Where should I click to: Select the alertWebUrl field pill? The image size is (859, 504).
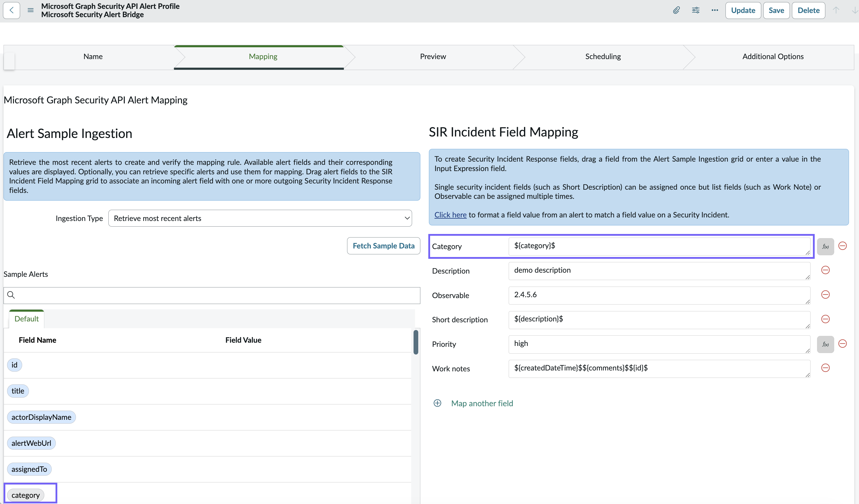(31, 443)
